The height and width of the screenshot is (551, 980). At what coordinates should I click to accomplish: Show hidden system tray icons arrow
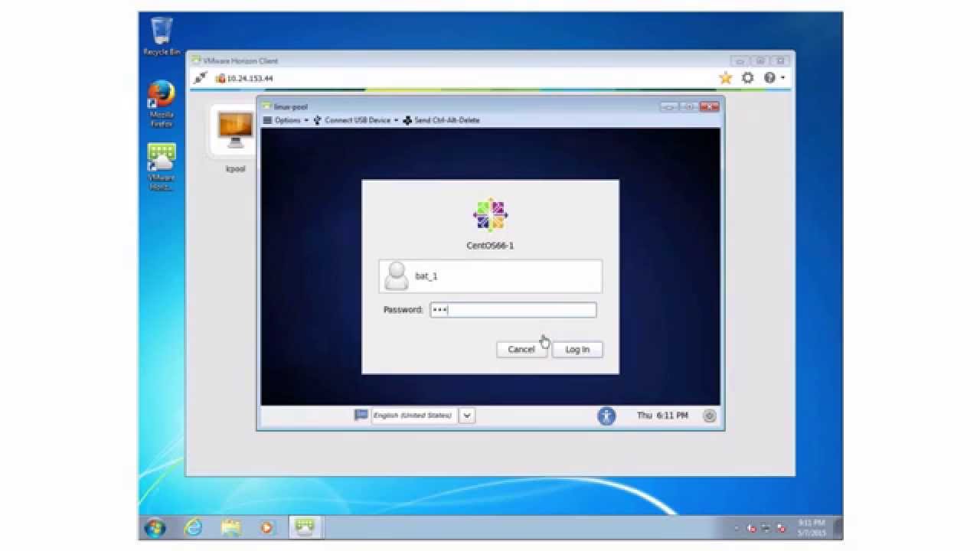737,528
